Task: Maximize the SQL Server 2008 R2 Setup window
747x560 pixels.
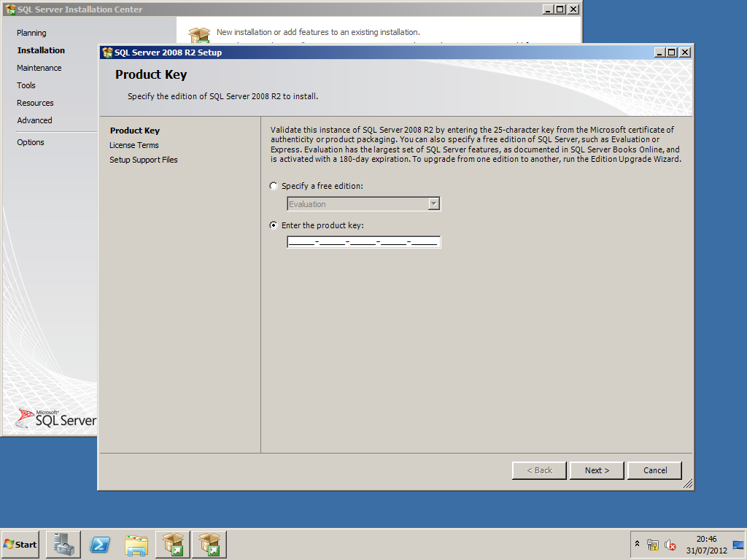Action: [672, 52]
